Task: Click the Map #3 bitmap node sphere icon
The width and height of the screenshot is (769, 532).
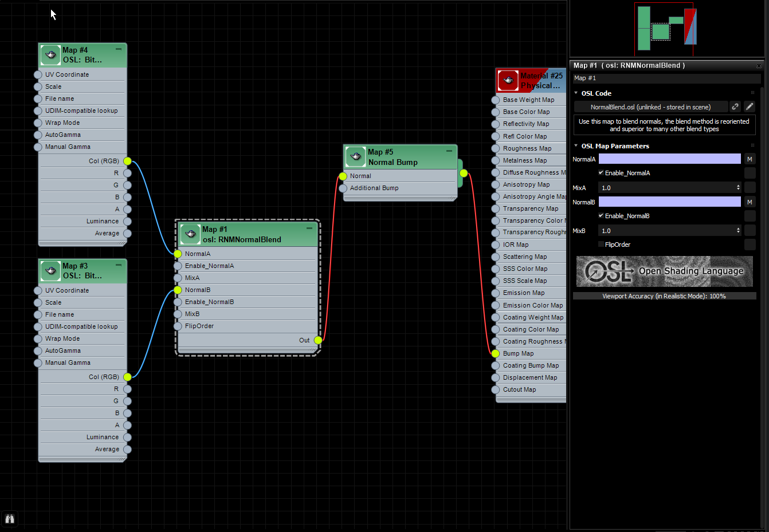Action: pyautogui.click(x=50, y=270)
